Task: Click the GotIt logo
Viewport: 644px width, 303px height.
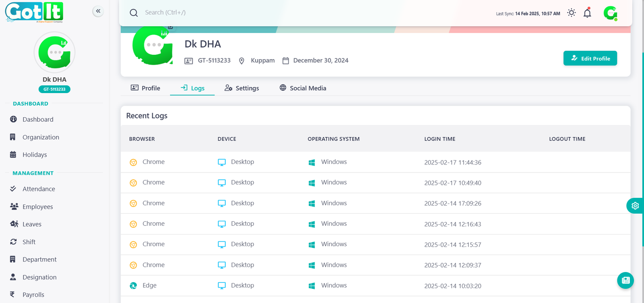Action: tap(34, 12)
